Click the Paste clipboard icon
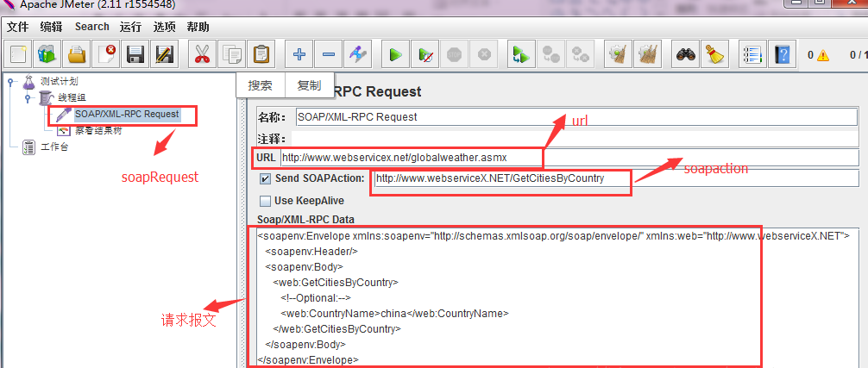The height and width of the screenshot is (368, 868). coord(261,54)
